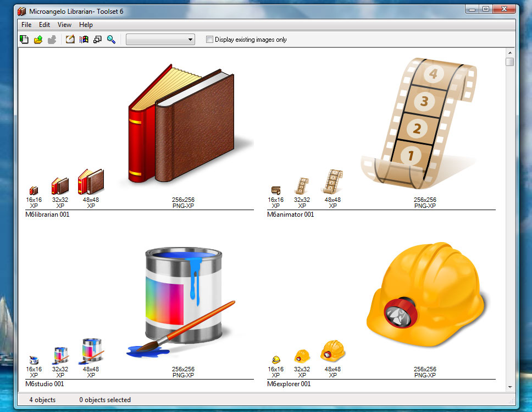Select the M6librarian 16x16 book icon

pos(34,190)
